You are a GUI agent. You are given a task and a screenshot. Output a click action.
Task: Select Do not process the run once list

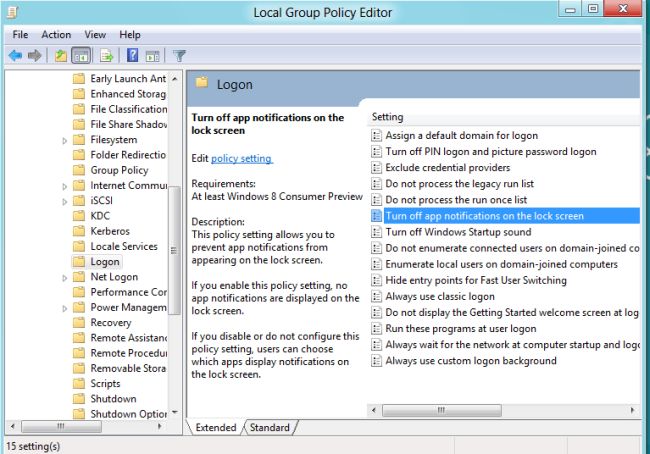click(456, 200)
